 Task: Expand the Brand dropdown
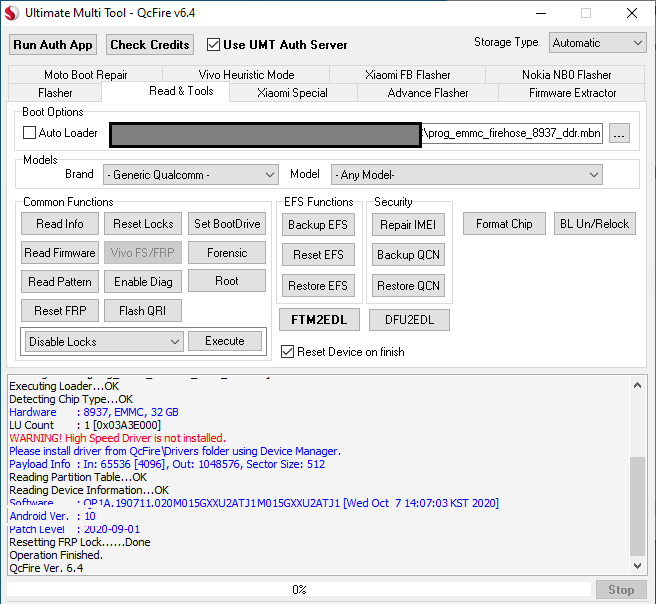(191, 174)
